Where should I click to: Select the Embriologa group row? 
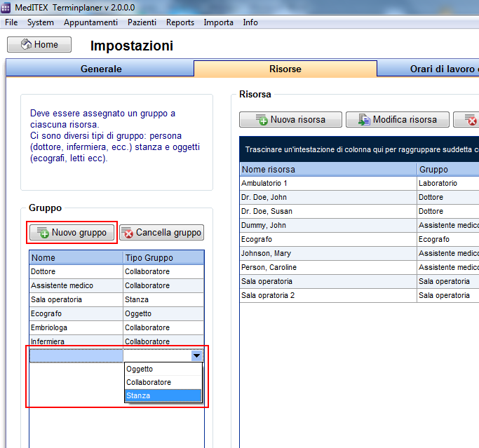tap(116, 327)
